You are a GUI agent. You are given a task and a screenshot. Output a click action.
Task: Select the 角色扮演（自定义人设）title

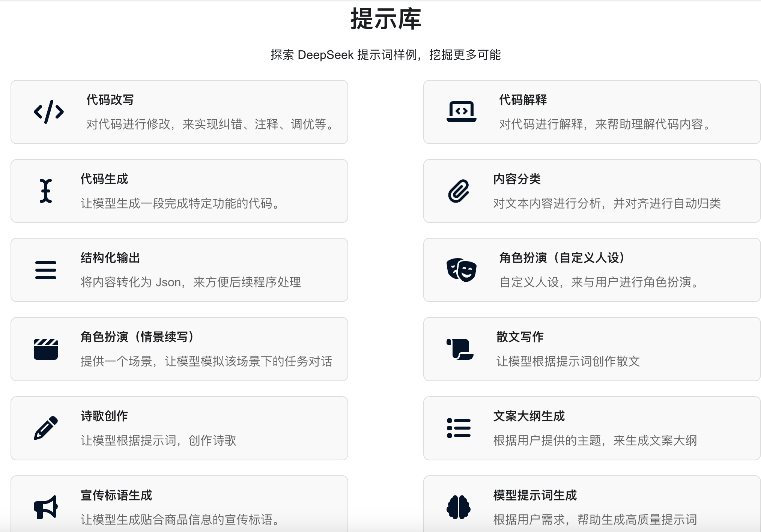pyautogui.click(x=561, y=258)
